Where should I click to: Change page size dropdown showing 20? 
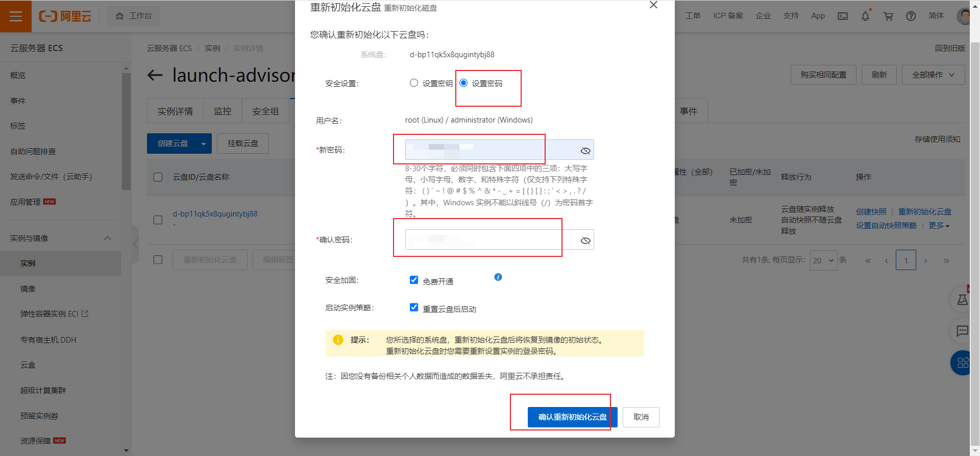(823, 260)
